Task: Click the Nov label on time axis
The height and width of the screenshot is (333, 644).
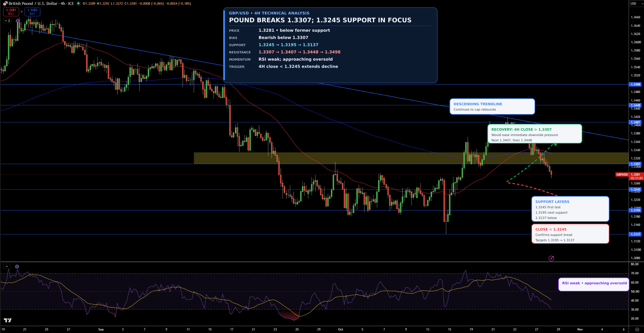Action: [580, 330]
